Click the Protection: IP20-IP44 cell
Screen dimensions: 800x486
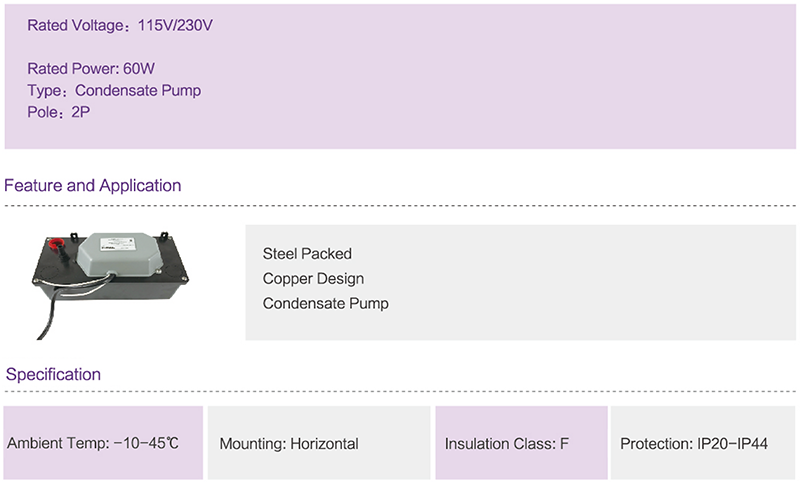coord(703,443)
